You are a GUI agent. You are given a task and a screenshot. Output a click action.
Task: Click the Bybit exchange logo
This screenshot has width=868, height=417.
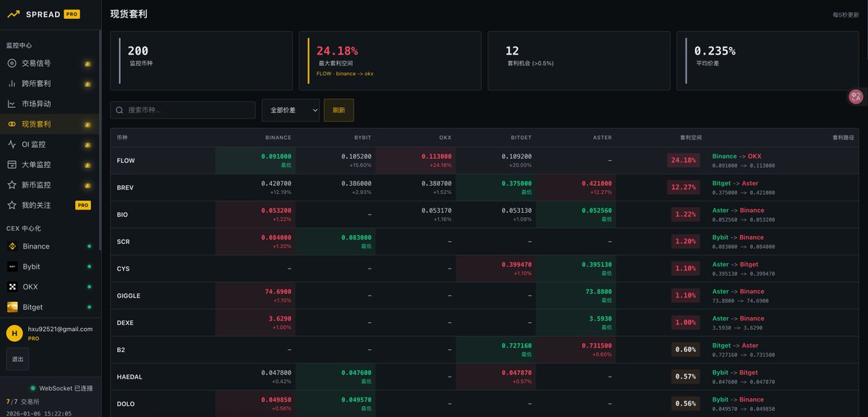(x=12, y=266)
